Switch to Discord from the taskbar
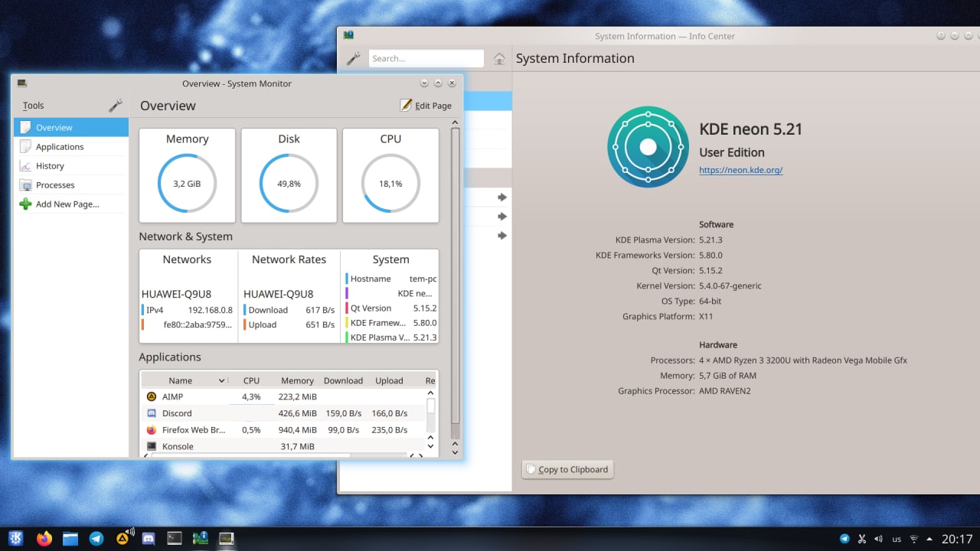Screen dimensions: 980x551 [x=149, y=539]
